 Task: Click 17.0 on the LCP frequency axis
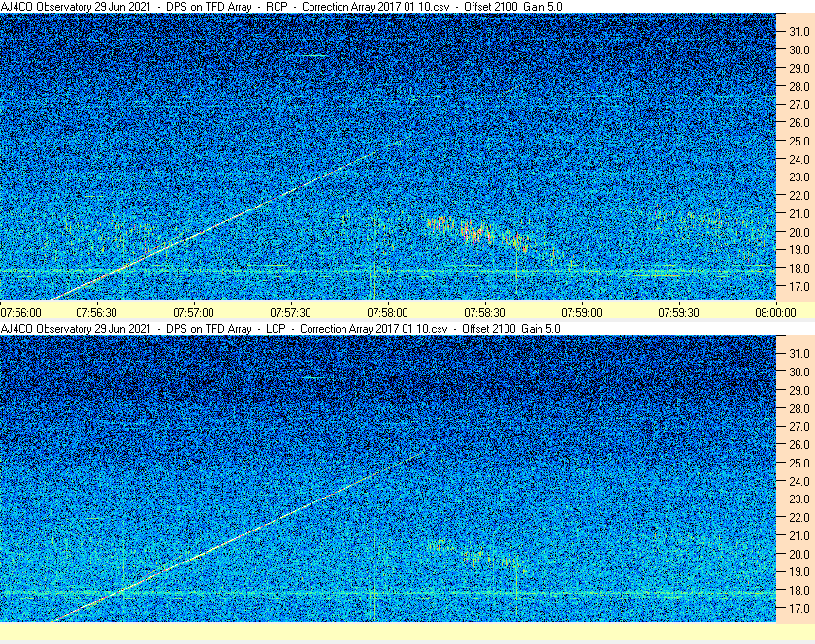799,608
